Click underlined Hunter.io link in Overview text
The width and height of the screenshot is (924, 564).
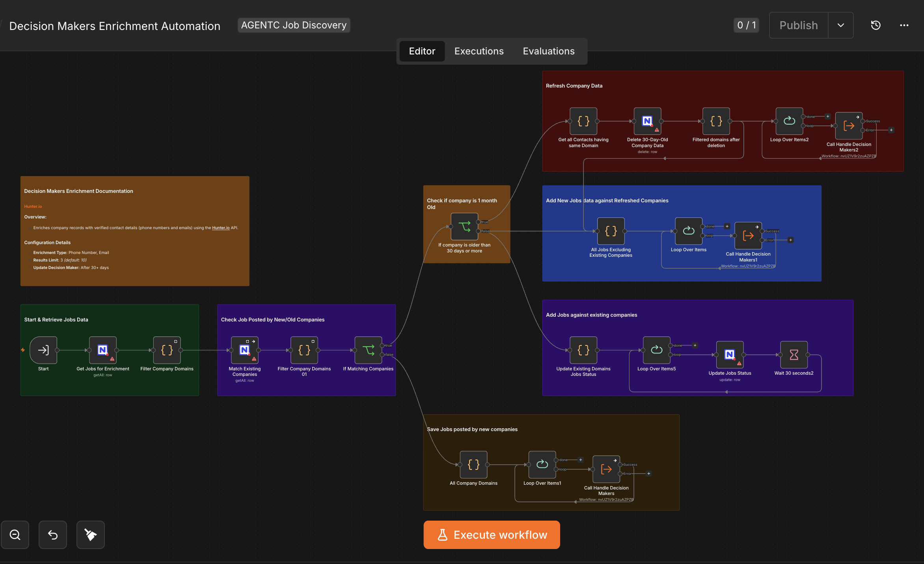pyautogui.click(x=221, y=228)
